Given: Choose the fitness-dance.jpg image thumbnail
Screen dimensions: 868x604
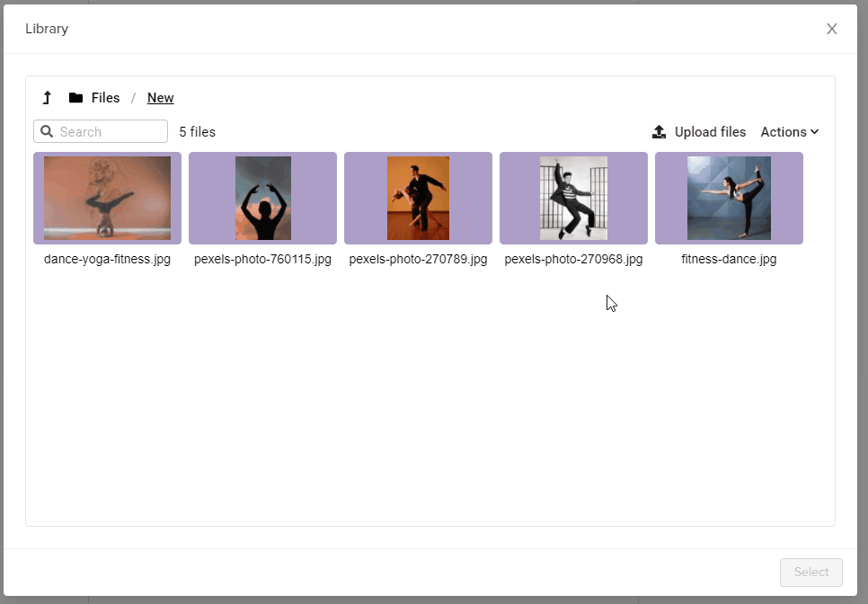Looking at the screenshot, I should [729, 198].
